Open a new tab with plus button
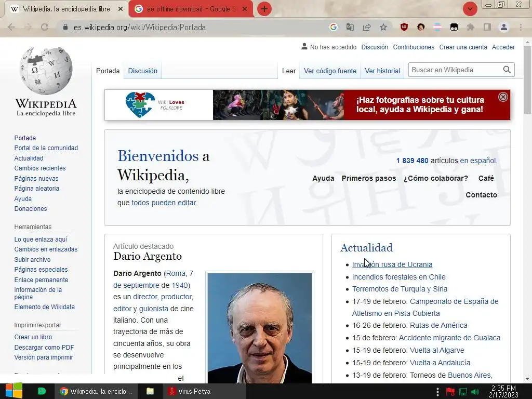This screenshot has width=532, height=399. click(264, 9)
